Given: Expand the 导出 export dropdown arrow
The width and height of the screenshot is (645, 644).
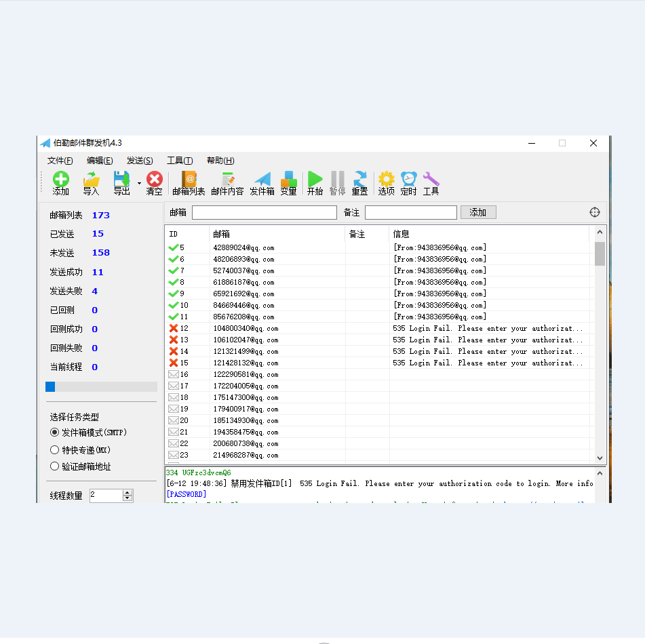Looking at the screenshot, I should (139, 182).
